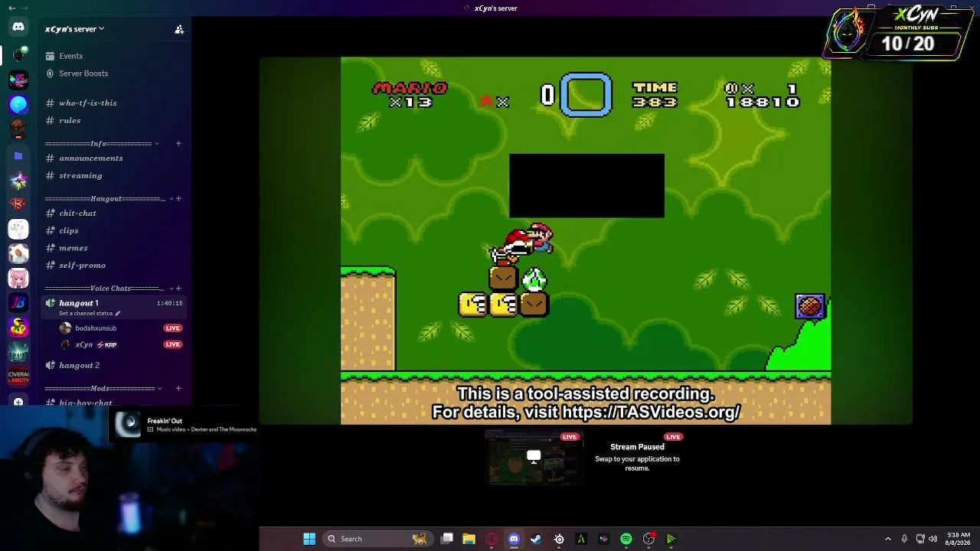Create channel in the Info category

click(178, 143)
